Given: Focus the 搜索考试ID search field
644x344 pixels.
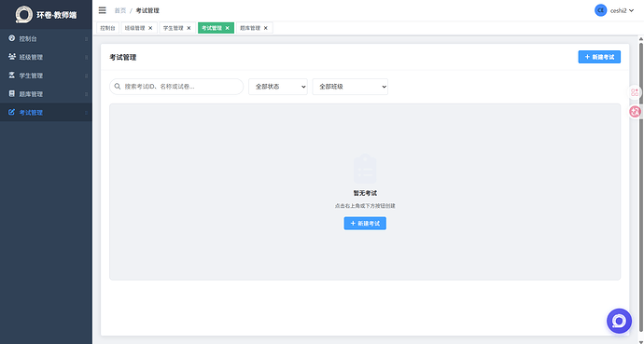Looking at the screenshot, I should point(176,87).
